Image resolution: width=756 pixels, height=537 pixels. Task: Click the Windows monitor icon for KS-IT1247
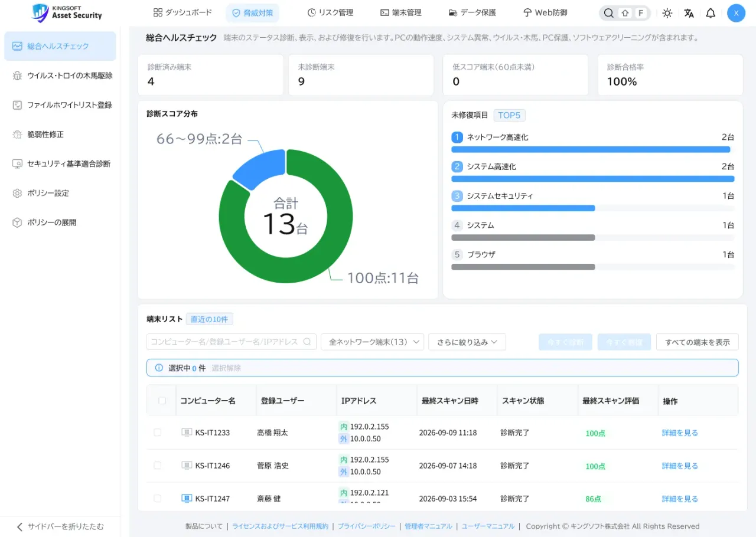coord(187,499)
